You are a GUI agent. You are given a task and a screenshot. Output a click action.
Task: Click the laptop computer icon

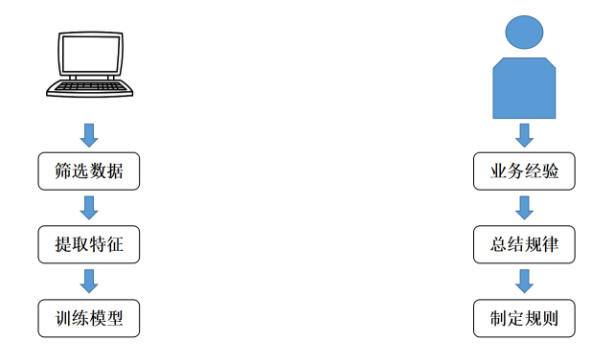pyautogui.click(x=90, y=64)
